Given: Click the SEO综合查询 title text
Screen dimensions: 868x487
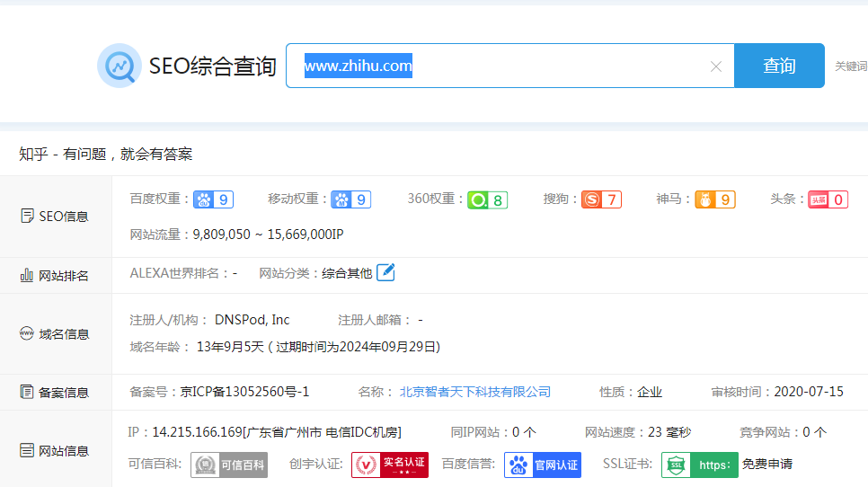Looking at the screenshot, I should [213, 66].
